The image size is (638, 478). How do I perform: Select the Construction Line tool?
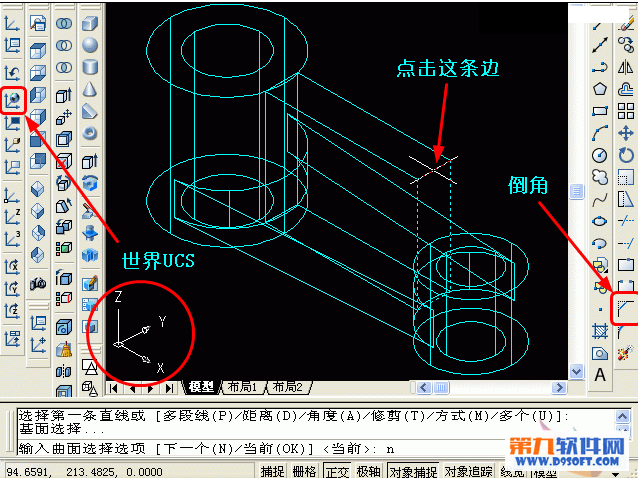(600, 45)
